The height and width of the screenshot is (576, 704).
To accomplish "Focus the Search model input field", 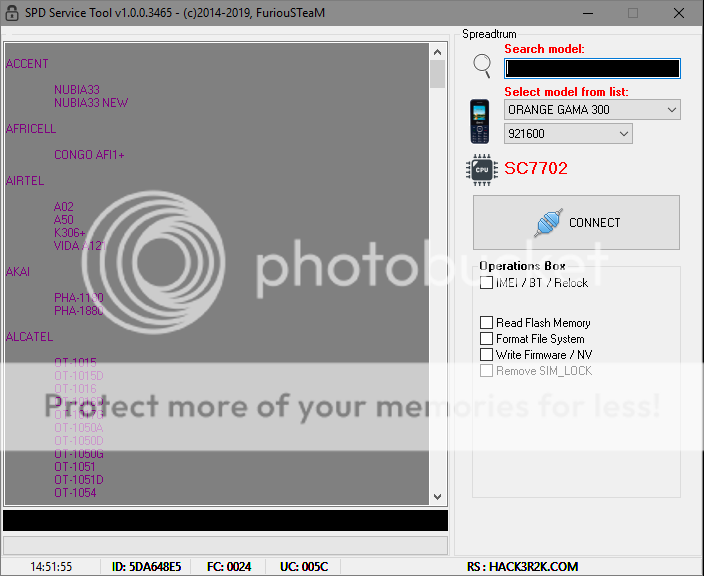I will [x=592, y=69].
